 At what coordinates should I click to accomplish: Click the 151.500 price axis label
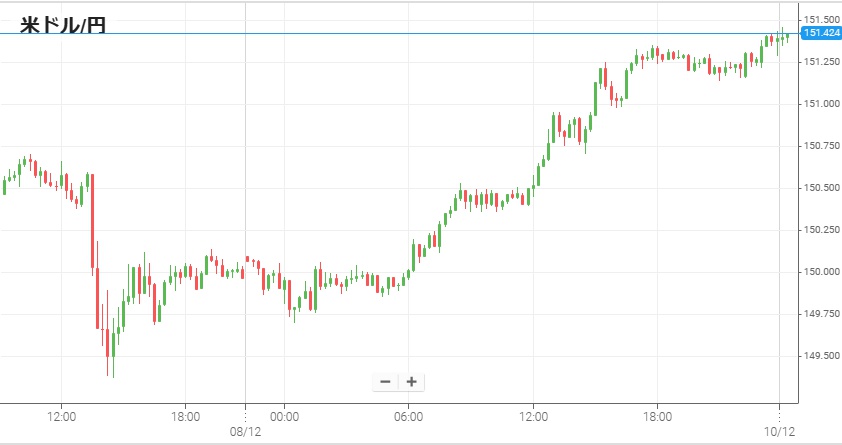click(821, 20)
